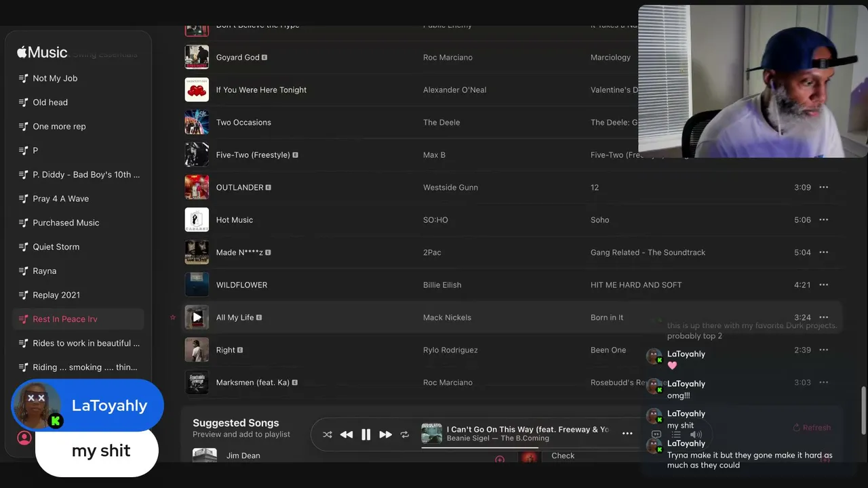Click the WILDFLOWER album artwork
The height and width of the screenshot is (488, 868).
tap(197, 285)
